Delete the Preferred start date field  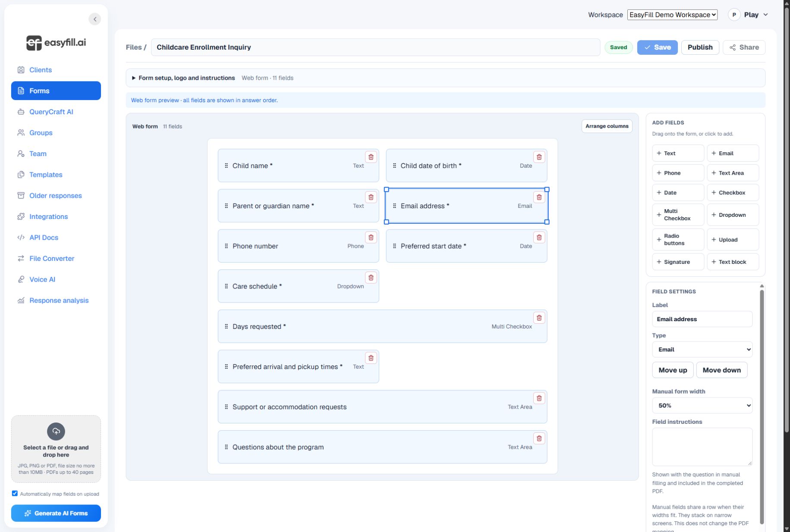coord(539,237)
